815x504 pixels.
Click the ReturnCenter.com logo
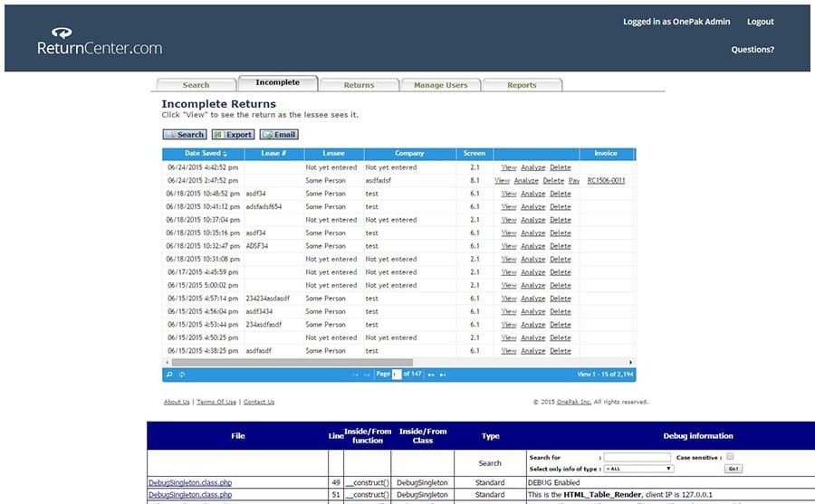[100, 41]
